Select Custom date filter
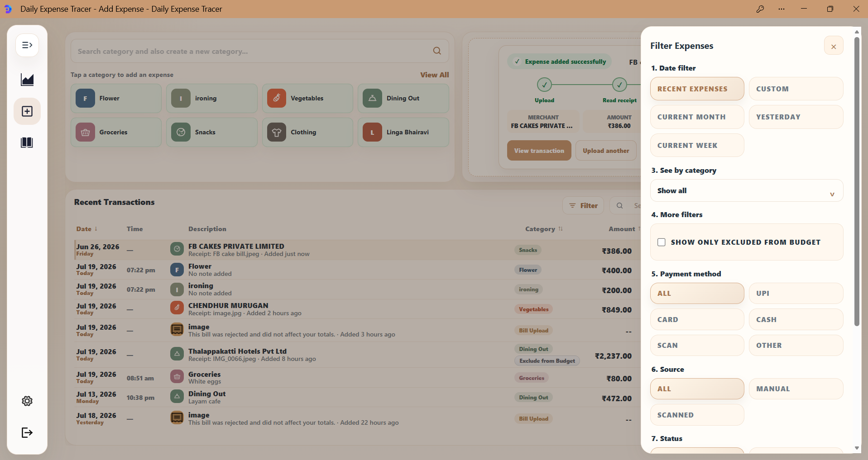868x460 pixels. pos(796,89)
